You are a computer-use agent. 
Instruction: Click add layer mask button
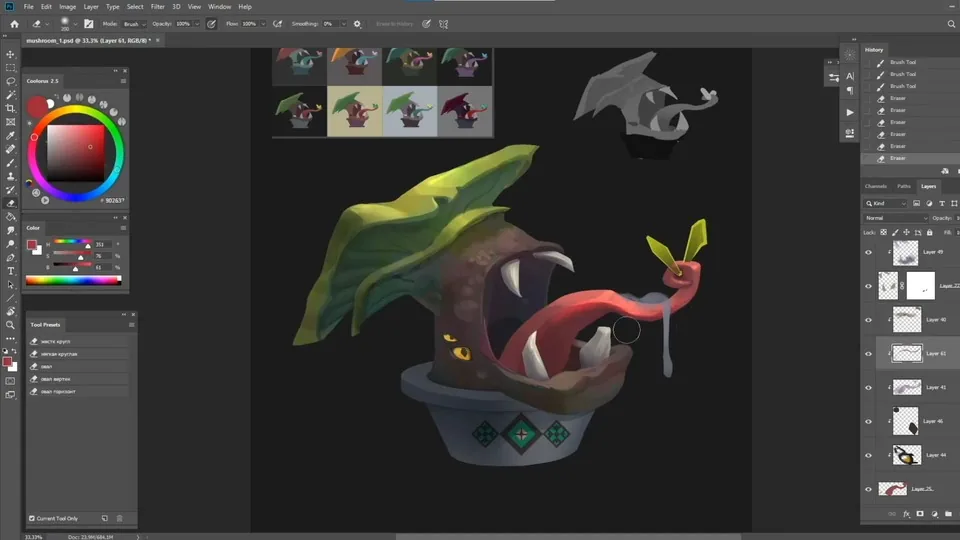pyautogui.click(x=920, y=514)
